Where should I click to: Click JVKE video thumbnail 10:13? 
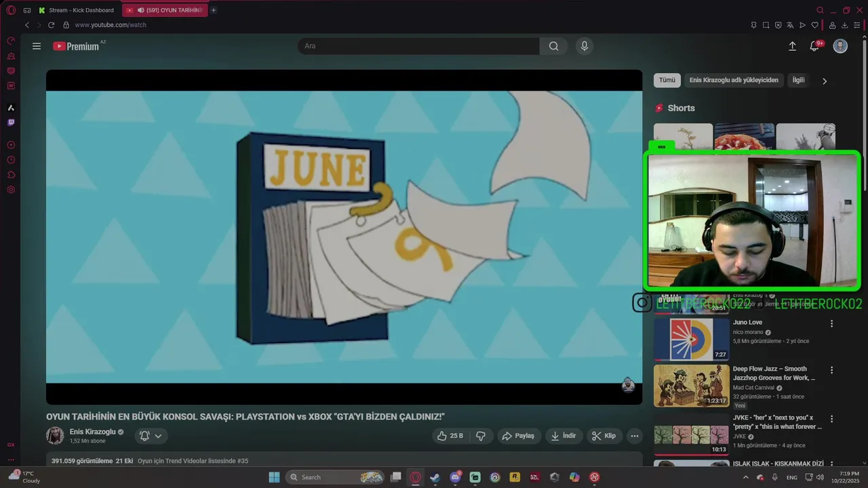coord(692,434)
